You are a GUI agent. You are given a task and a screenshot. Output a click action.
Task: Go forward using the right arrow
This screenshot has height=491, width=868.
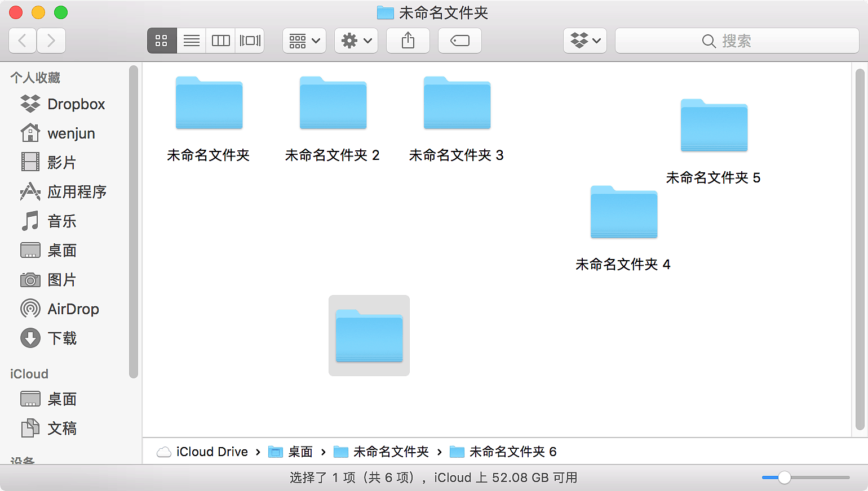(51, 41)
